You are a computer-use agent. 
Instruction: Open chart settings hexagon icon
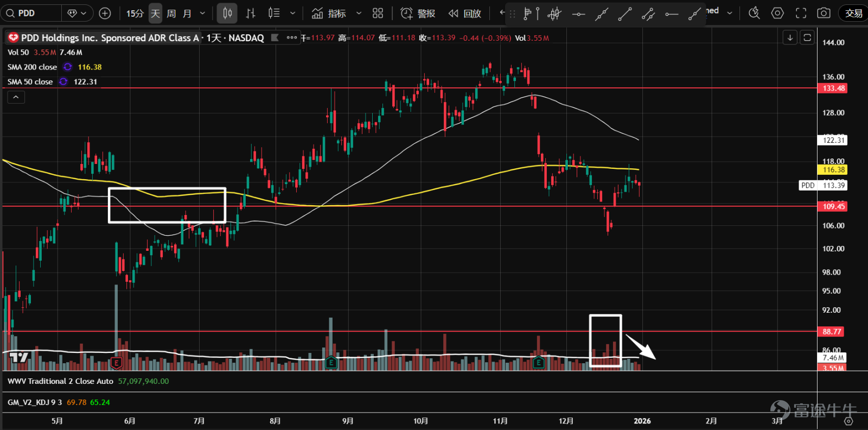[777, 13]
